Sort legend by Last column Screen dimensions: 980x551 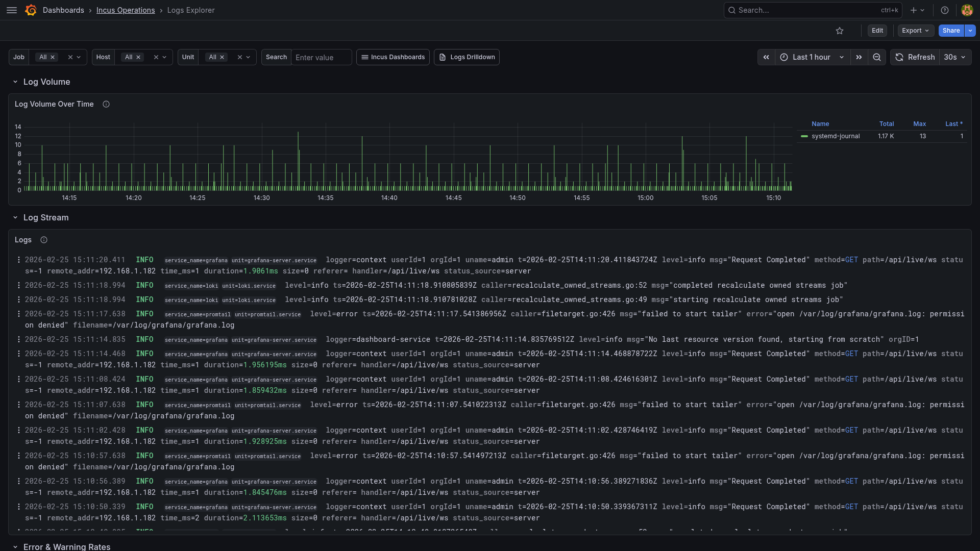pyautogui.click(x=953, y=124)
